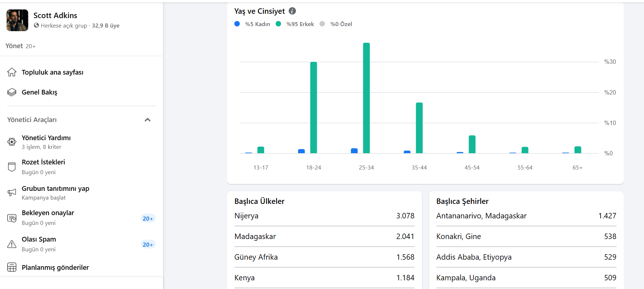Click the Güney Afrika country row

324,257
